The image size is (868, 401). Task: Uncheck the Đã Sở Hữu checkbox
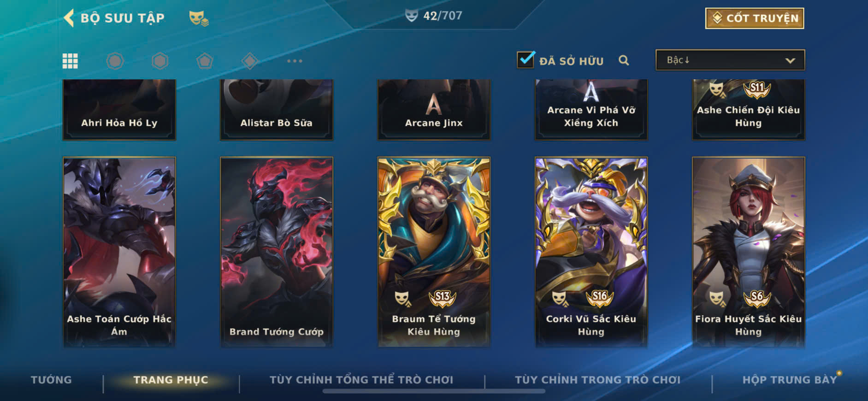click(x=526, y=59)
